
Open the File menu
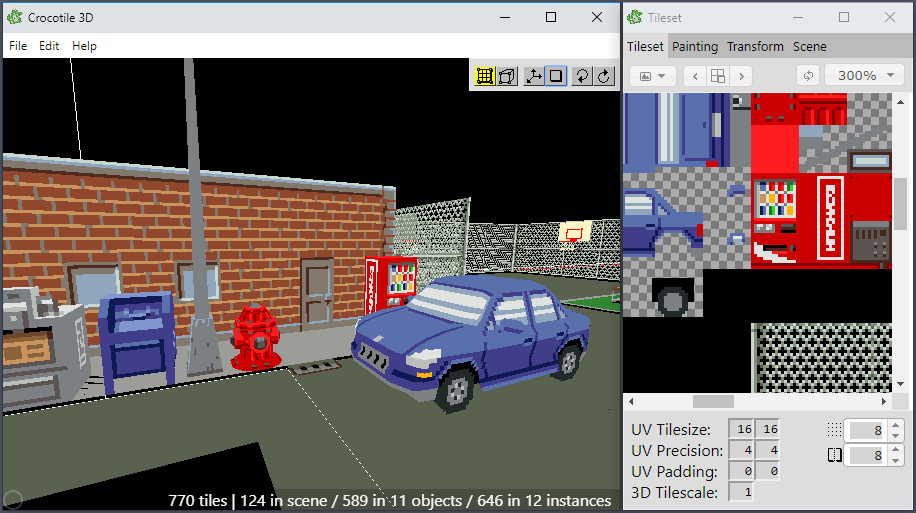(18, 46)
